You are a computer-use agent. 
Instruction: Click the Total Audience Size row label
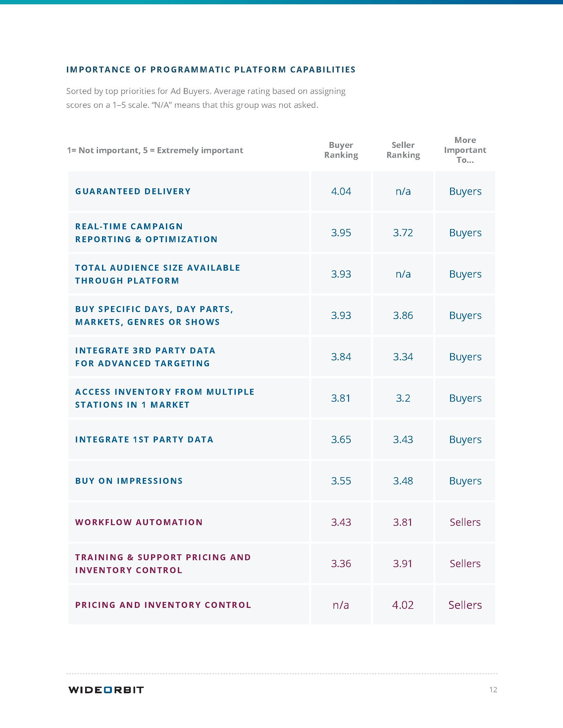coord(157,274)
